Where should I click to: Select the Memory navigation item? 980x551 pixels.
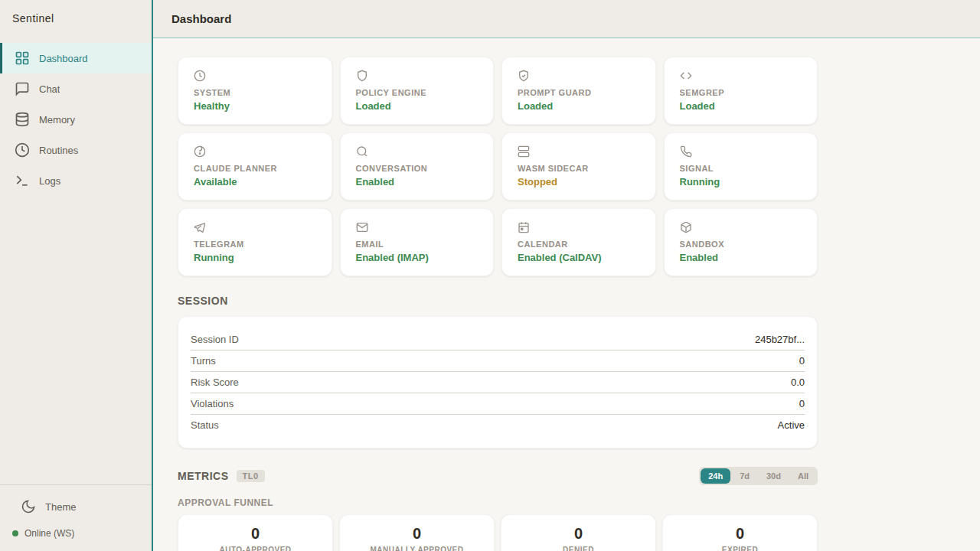coord(56,119)
